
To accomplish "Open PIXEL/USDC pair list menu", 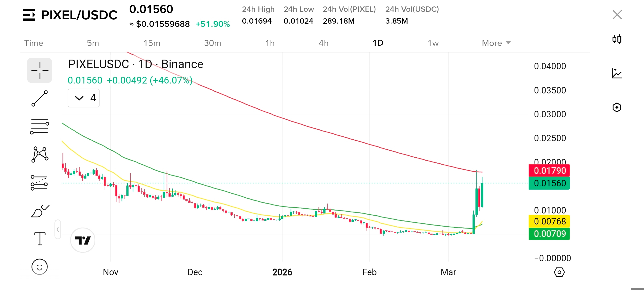I will pos(29,15).
